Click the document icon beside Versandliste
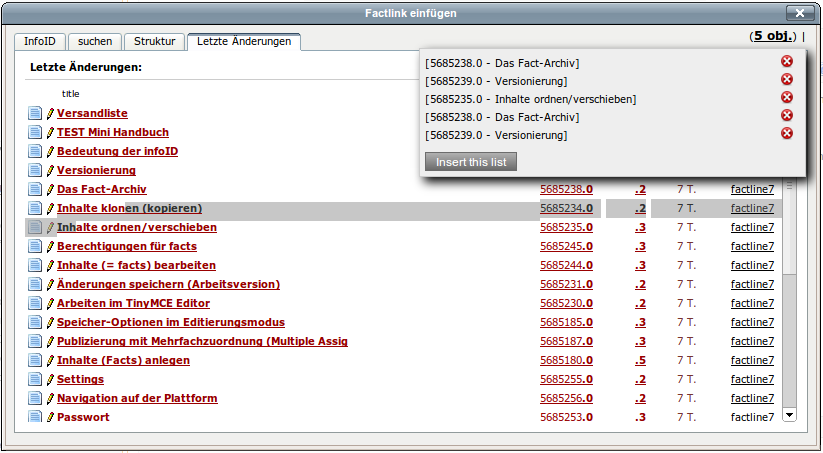Image resolution: width=823 pixels, height=453 pixels. (35, 113)
